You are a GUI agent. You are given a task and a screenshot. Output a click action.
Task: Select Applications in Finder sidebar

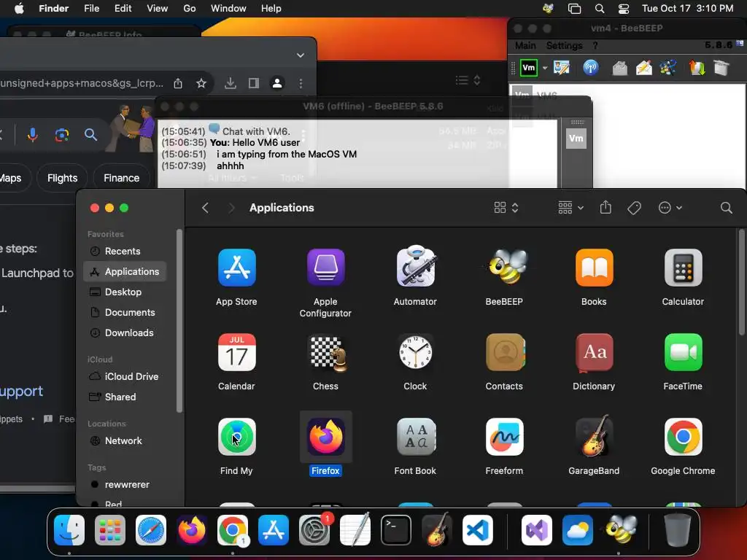pyautogui.click(x=125, y=271)
